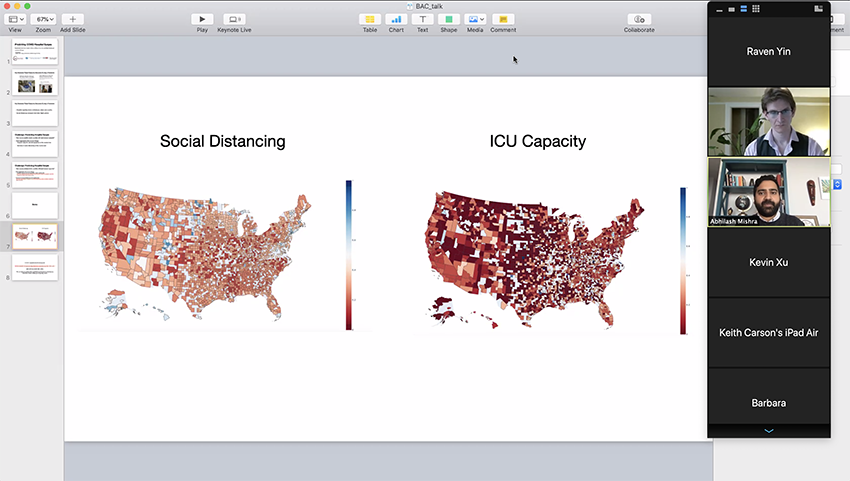Select slide 2 thumbnail in navigator

click(x=35, y=82)
